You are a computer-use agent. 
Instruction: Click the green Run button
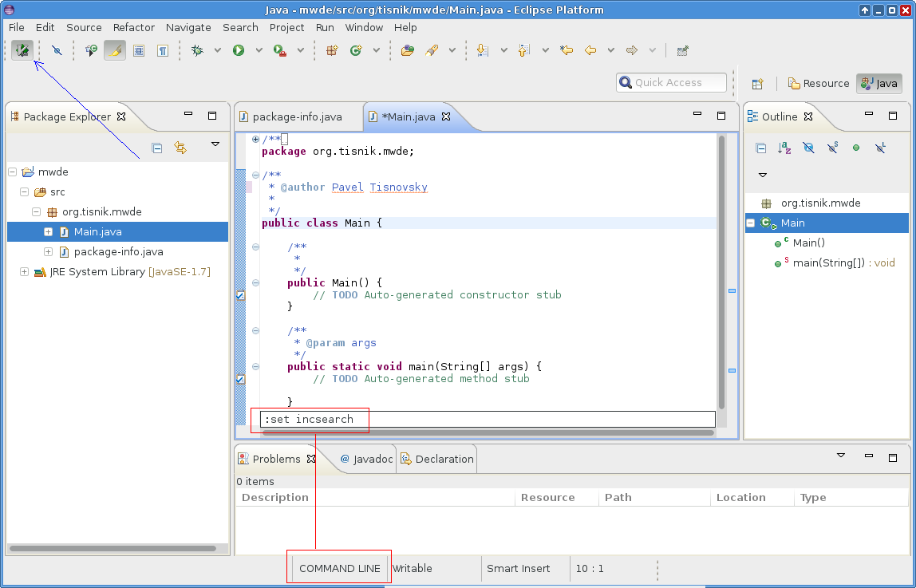tap(239, 51)
